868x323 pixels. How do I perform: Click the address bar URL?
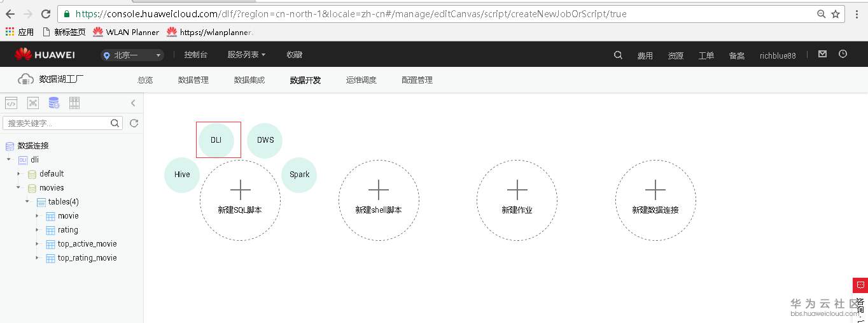(351, 13)
